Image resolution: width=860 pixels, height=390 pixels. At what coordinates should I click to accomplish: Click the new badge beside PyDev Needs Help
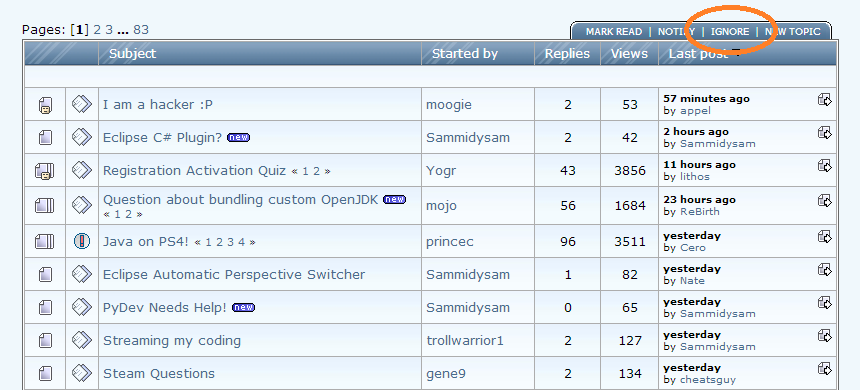(244, 307)
